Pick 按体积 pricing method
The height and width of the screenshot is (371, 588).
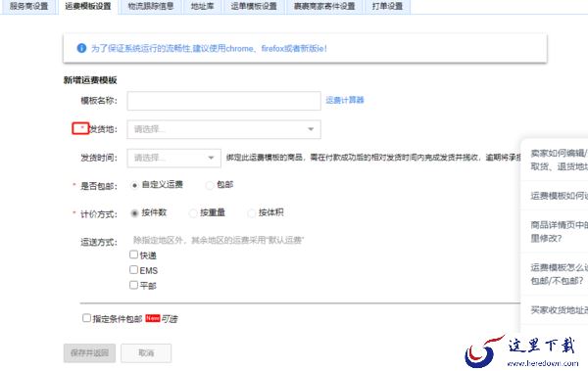251,213
